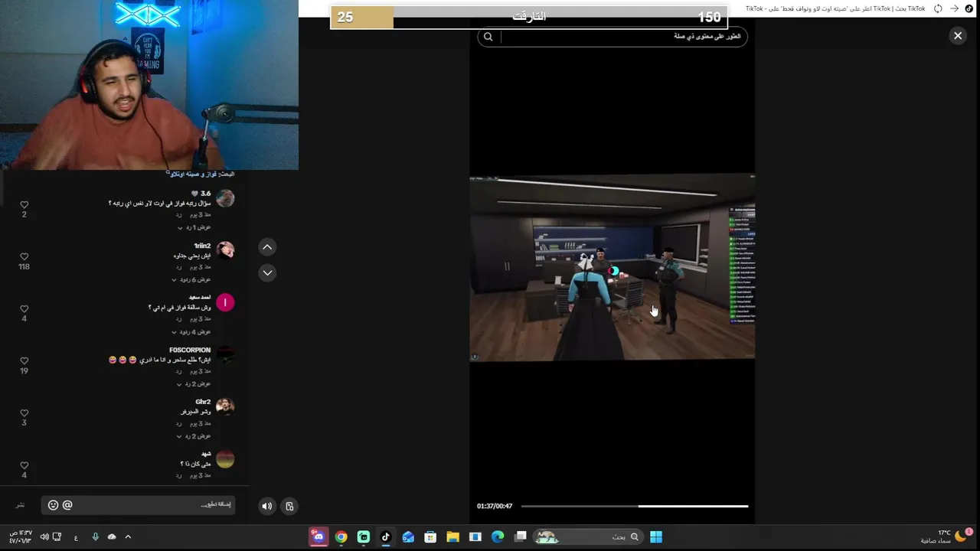Like the F0SCORPION comment
The image size is (980, 551).
(24, 361)
